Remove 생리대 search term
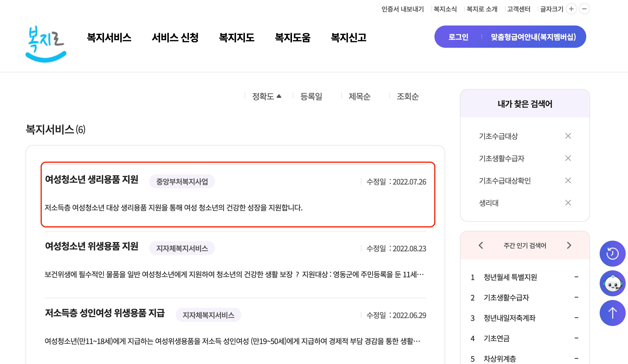The image size is (628, 364). [x=568, y=203]
